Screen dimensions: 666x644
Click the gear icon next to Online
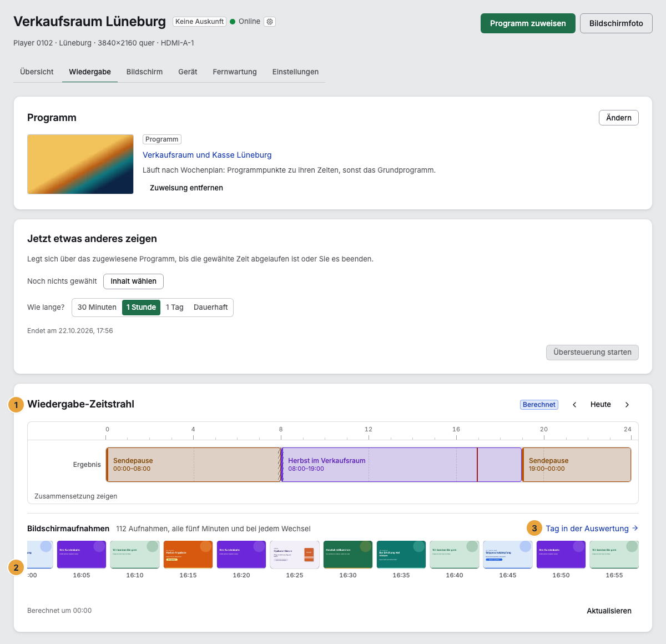tap(270, 22)
